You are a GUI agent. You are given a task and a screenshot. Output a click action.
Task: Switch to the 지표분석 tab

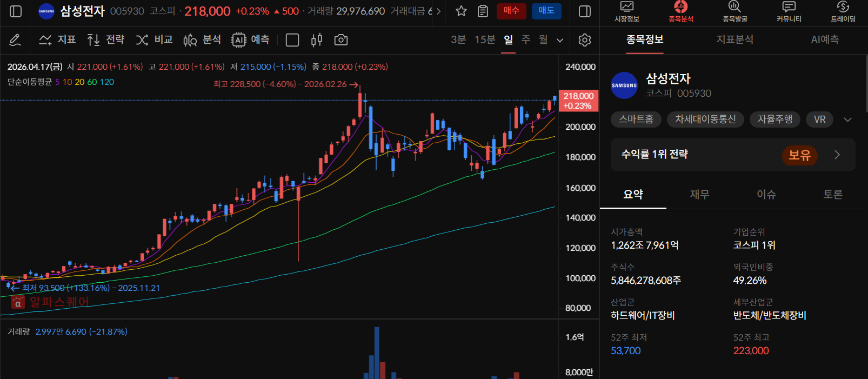(x=735, y=40)
